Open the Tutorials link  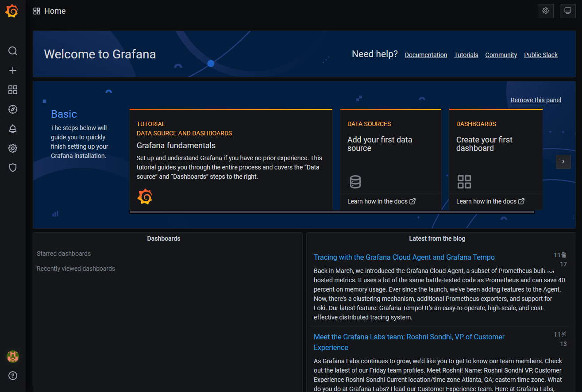(x=466, y=55)
